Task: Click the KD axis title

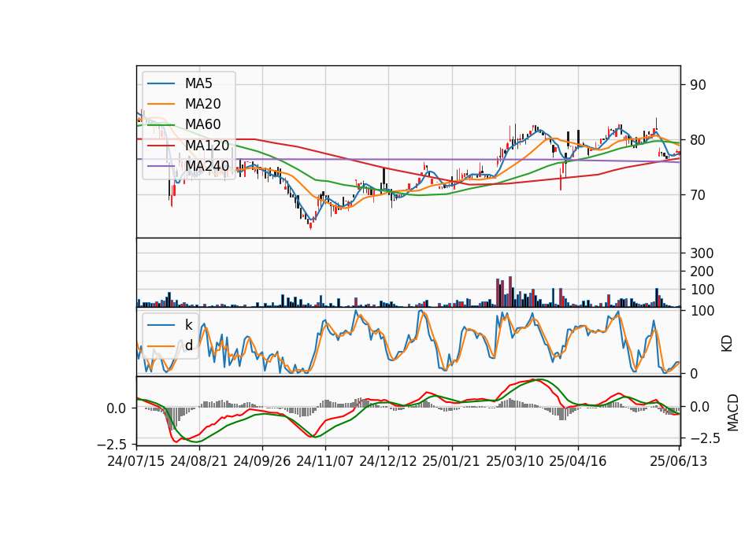Action: 727,344
